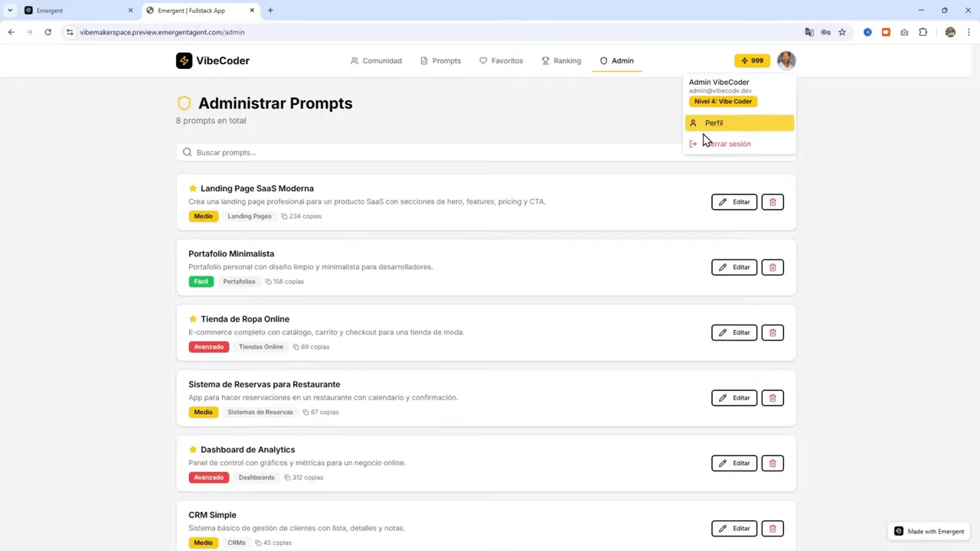This screenshot has height=551, width=980.
Task: Click the Made with Emergent badge
Action: click(929, 531)
